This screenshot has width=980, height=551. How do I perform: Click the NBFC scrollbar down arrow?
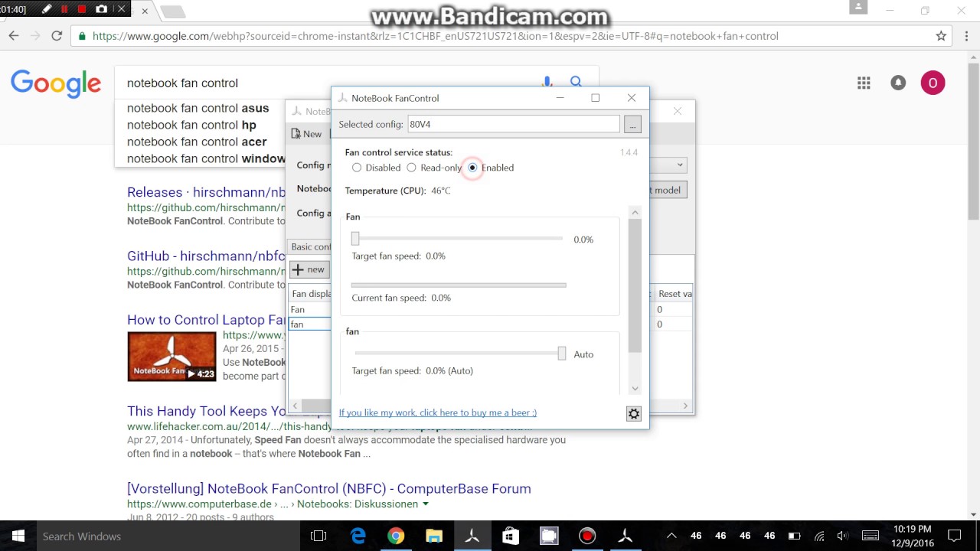coord(635,389)
